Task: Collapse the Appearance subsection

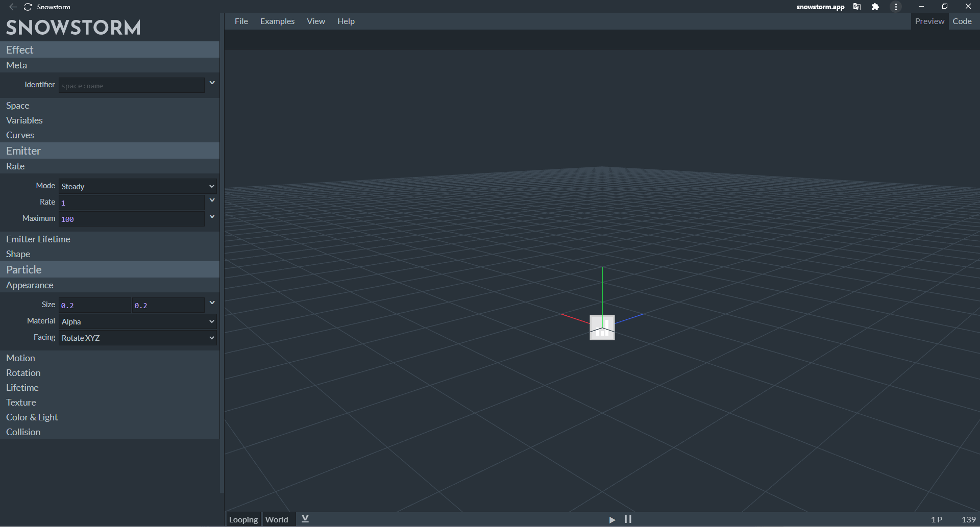Action: pyautogui.click(x=110, y=285)
